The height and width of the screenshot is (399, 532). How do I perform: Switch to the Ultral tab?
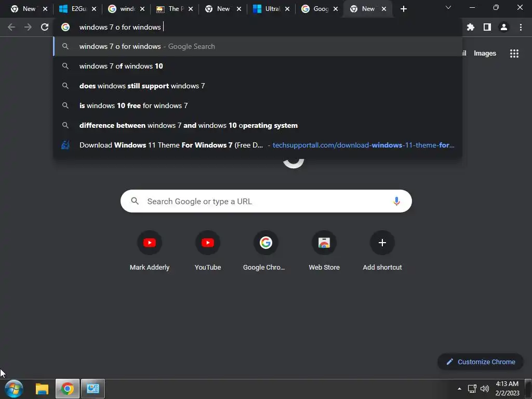[x=271, y=9]
